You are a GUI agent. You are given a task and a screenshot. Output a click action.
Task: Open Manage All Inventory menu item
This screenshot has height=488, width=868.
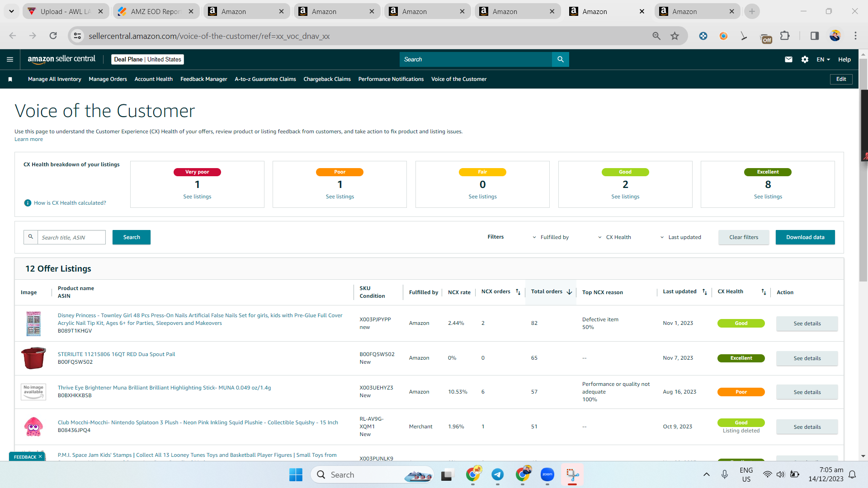55,79
